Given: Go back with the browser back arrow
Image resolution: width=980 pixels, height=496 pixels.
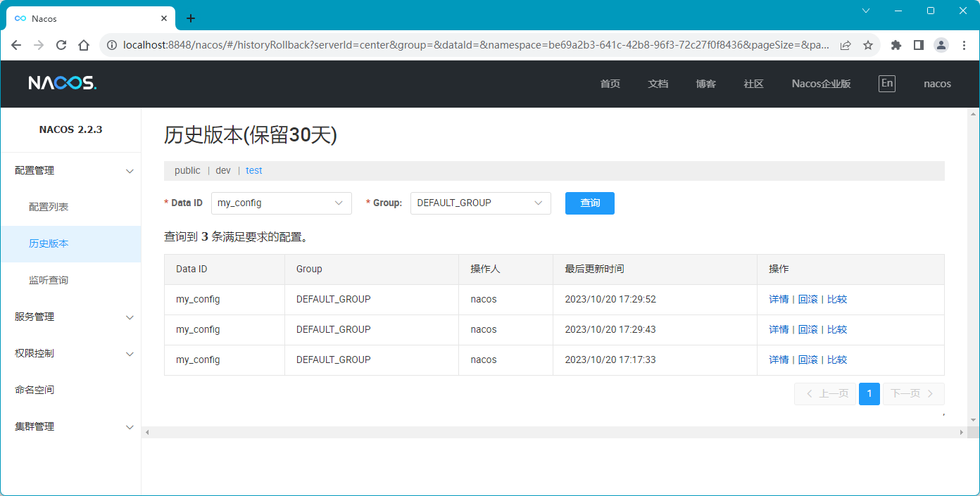Looking at the screenshot, I should pyautogui.click(x=17, y=45).
